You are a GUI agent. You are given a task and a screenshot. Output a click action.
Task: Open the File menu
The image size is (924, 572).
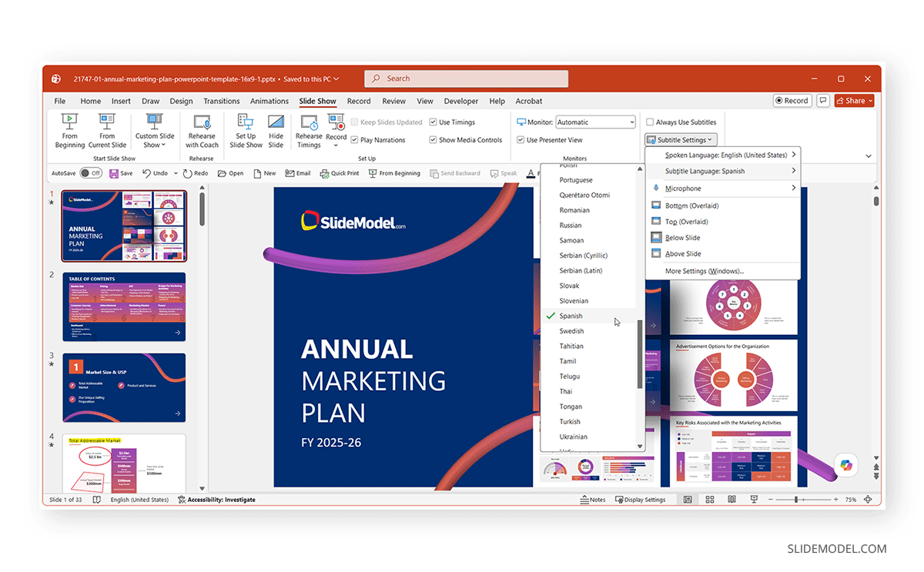(x=60, y=101)
